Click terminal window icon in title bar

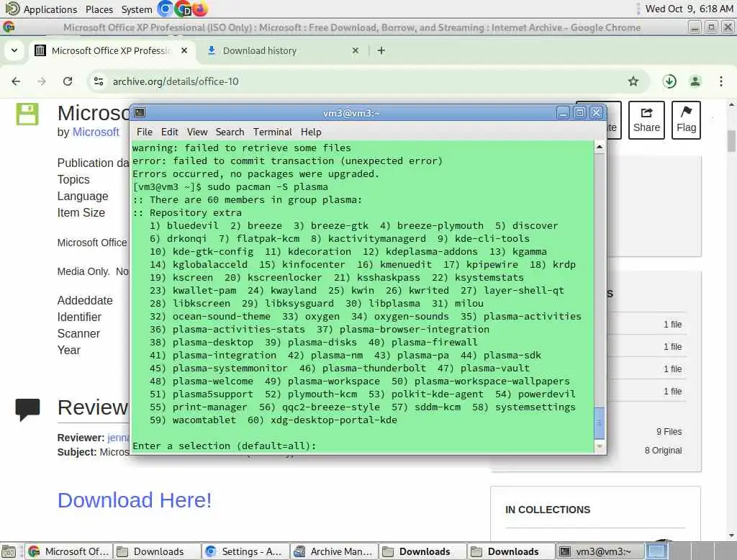point(140,112)
